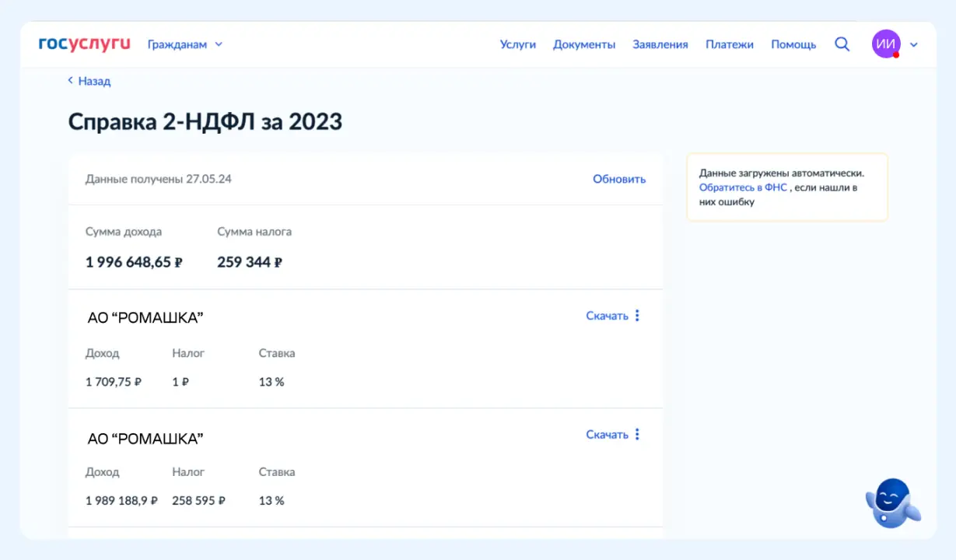
Task: Click the ИИ user avatar
Action: click(x=885, y=44)
